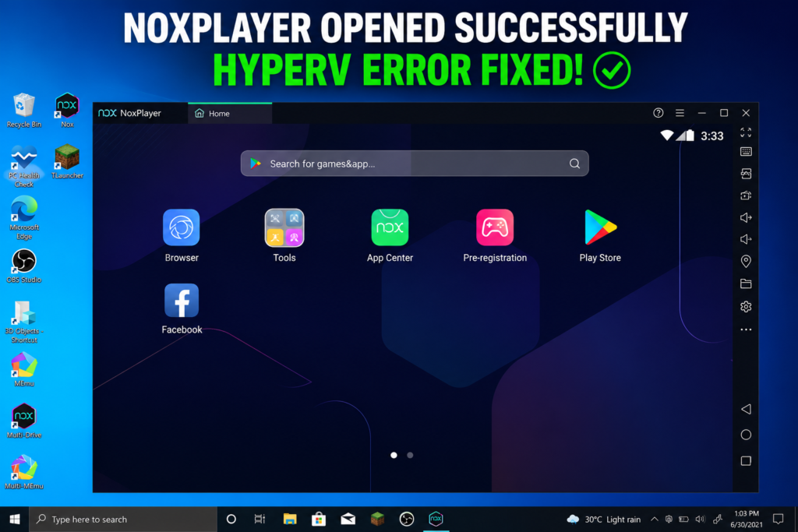The height and width of the screenshot is (532, 798).
Task: Open File Explorer from taskbar
Action: click(x=290, y=520)
